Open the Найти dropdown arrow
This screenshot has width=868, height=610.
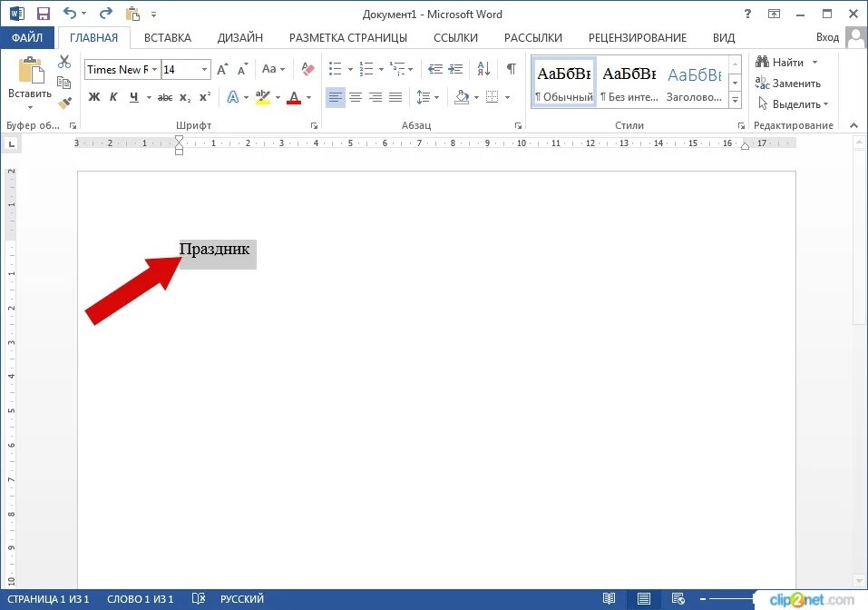click(814, 62)
